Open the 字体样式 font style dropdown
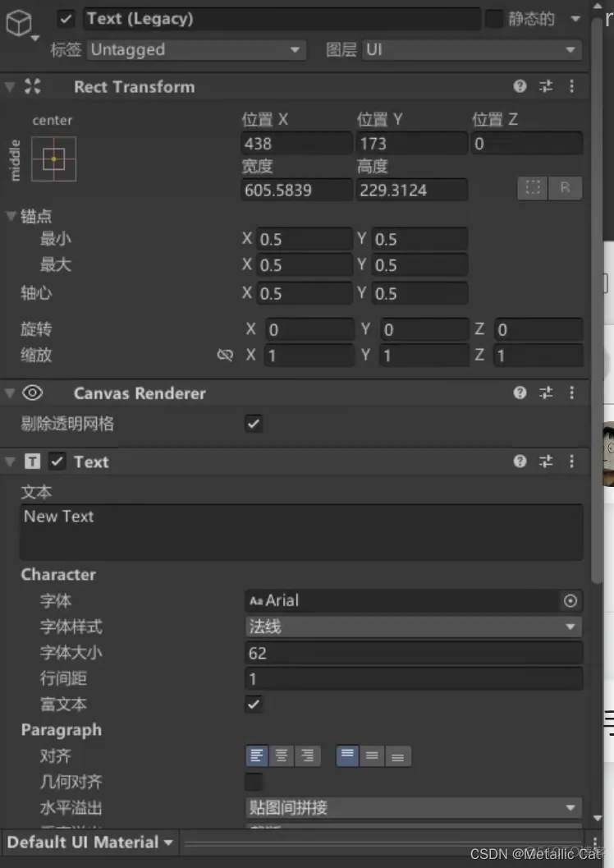The height and width of the screenshot is (868, 614). coord(413,627)
